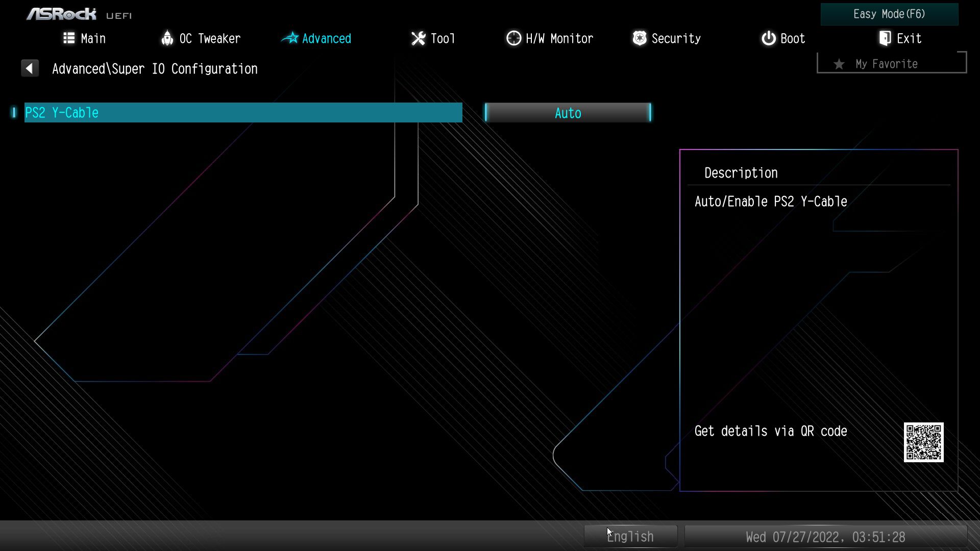Click the Security shield icon
The image size is (980, 551).
tap(639, 38)
